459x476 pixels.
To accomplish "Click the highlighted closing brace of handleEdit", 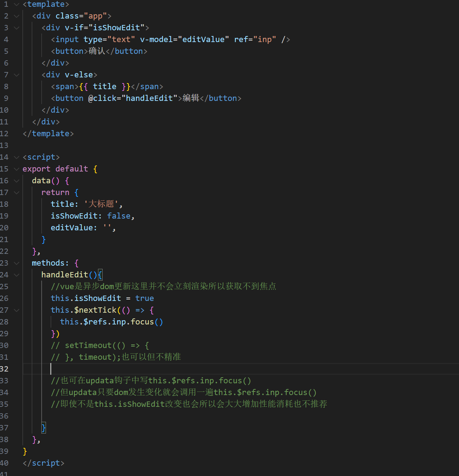I will coord(43,428).
